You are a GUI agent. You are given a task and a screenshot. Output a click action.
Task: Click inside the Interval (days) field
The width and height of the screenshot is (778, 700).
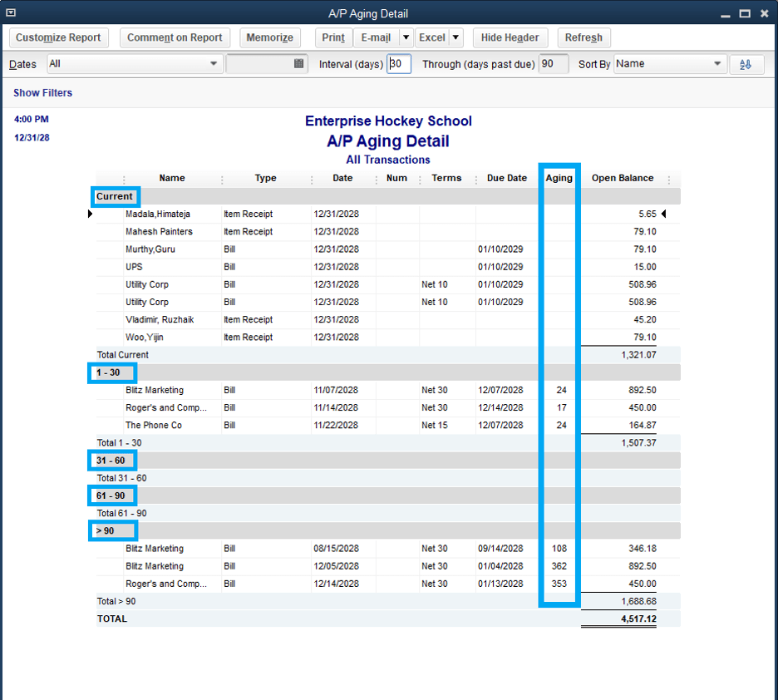coord(399,64)
